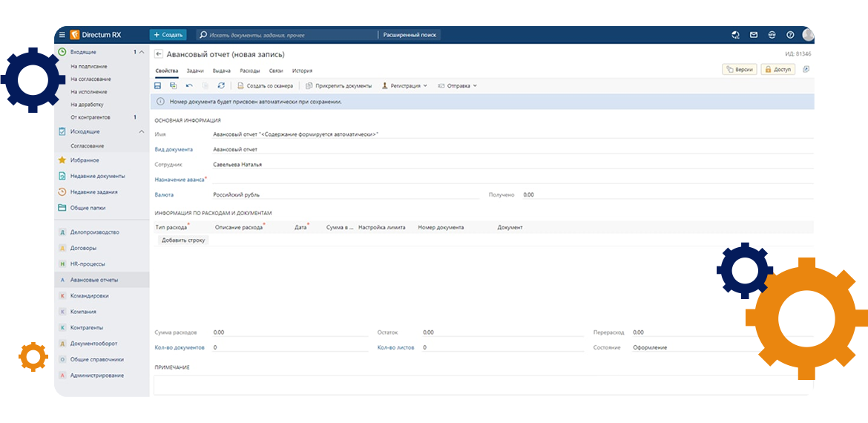Image resolution: width=868 pixels, height=423 pixels.
Task: Click the back arrow beside Авансовый отчет title
Action: click(159, 54)
